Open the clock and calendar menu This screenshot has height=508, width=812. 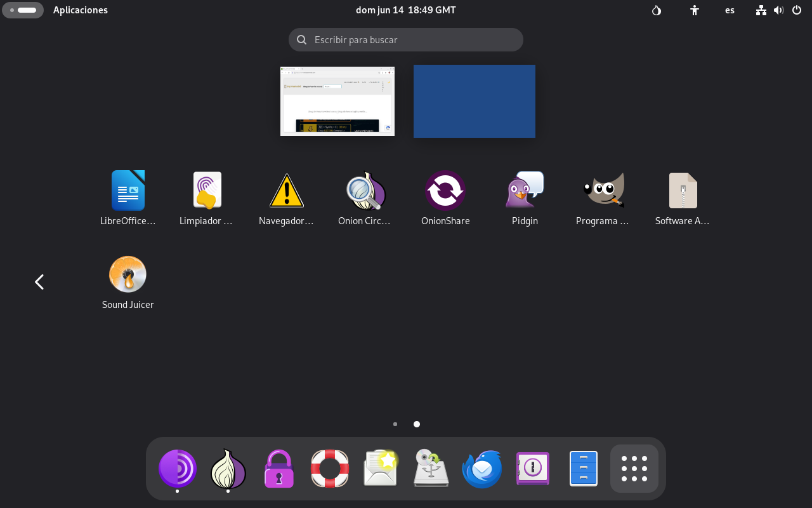coord(406,10)
